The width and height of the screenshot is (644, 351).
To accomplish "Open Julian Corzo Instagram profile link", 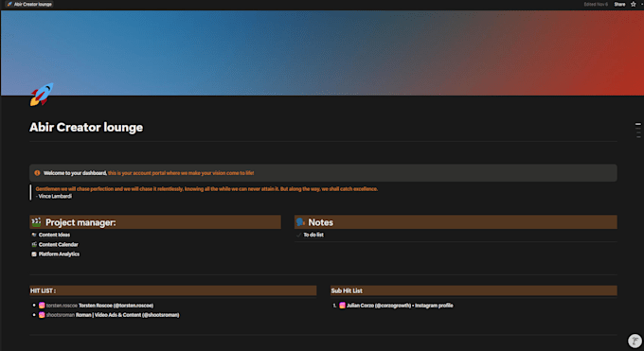I will [400, 306].
